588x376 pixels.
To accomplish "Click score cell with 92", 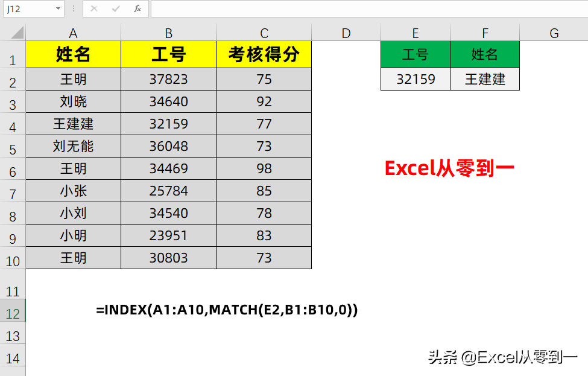I will pyautogui.click(x=264, y=101).
